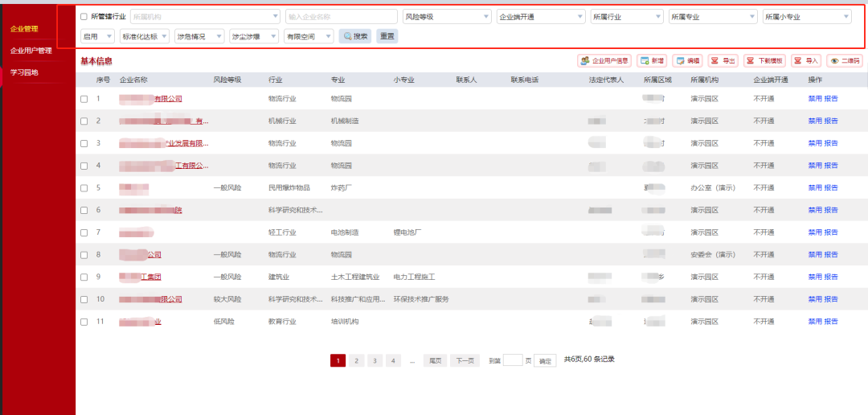
Task: Go to page 3 in pagination
Action: [375, 361]
